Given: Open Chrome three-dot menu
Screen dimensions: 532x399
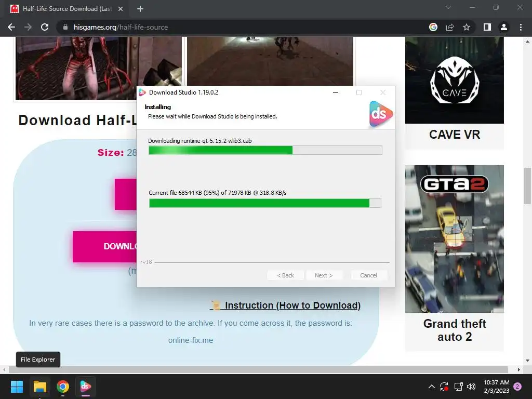Looking at the screenshot, I should [521, 27].
